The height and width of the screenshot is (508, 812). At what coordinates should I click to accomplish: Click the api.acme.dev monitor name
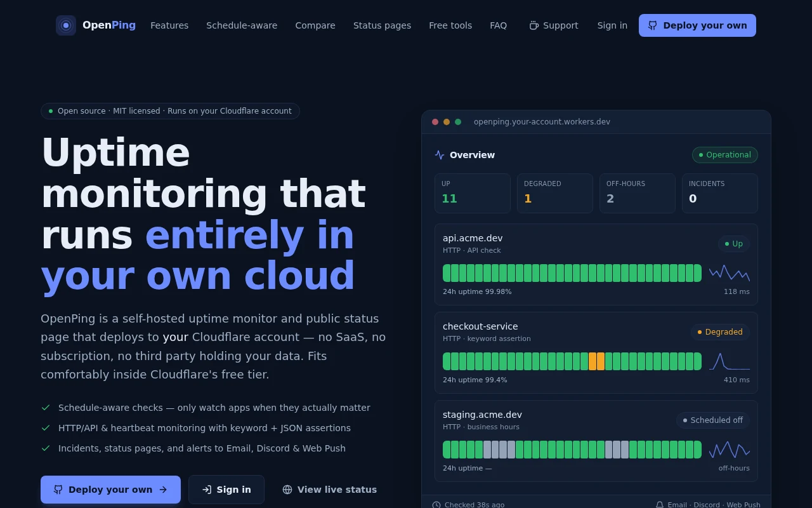[473, 238]
